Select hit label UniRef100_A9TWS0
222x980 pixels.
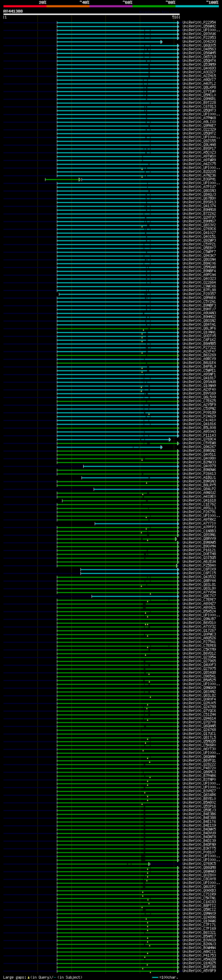pyautogui.click(x=199, y=156)
